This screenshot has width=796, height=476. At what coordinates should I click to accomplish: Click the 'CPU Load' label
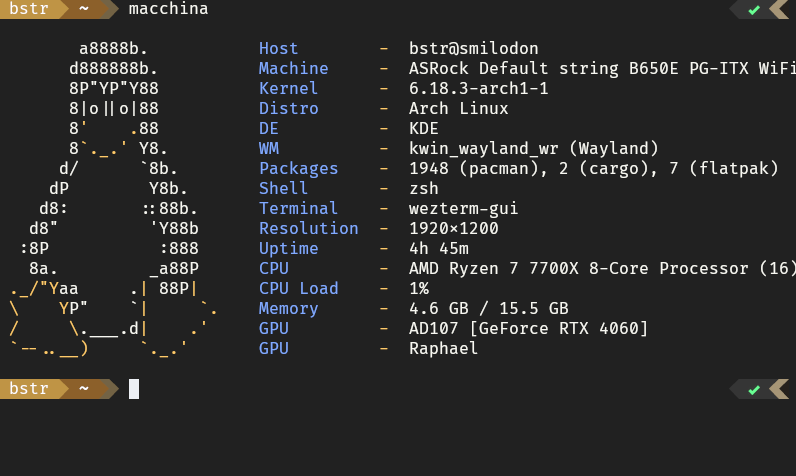[x=298, y=288]
